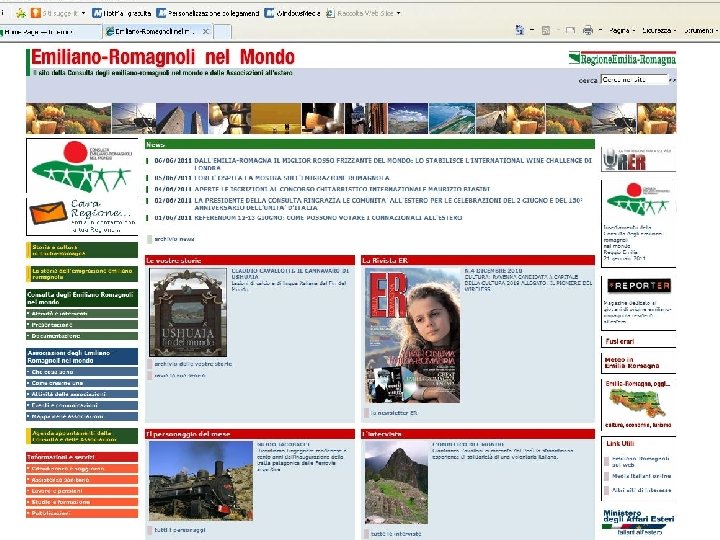Open the la newsletter ER link

click(x=394, y=413)
